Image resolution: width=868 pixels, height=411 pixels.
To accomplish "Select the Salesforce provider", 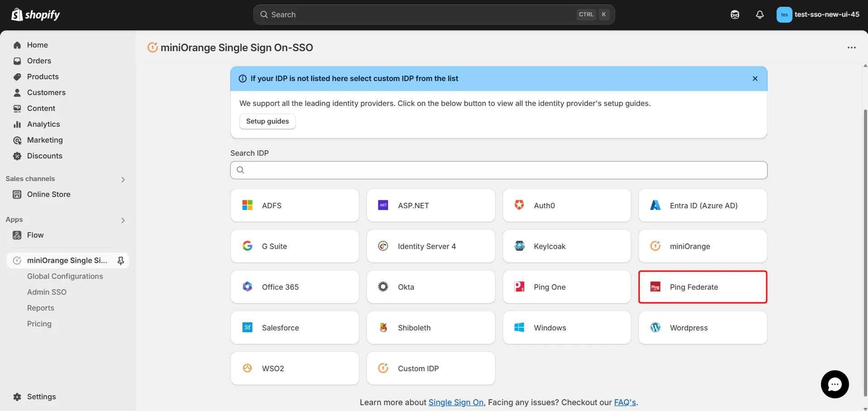I will point(295,328).
